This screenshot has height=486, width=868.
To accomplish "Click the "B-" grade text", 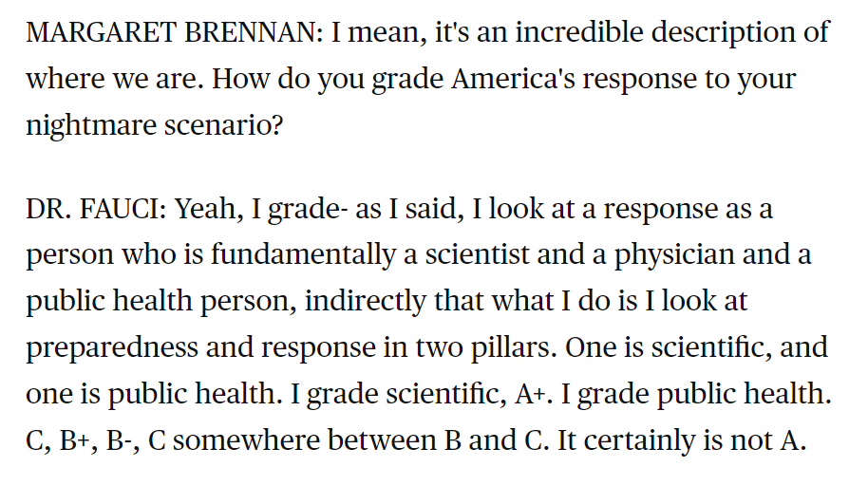I will coord(123,439).
